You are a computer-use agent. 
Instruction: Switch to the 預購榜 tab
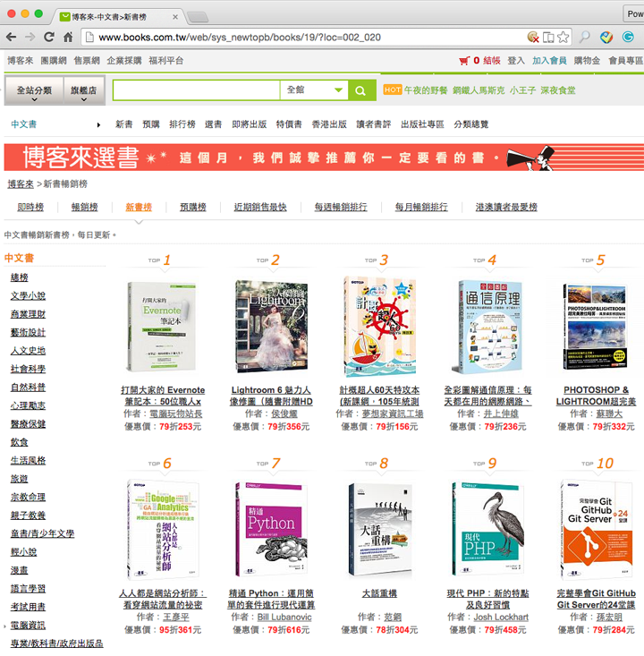click(193, 207)
